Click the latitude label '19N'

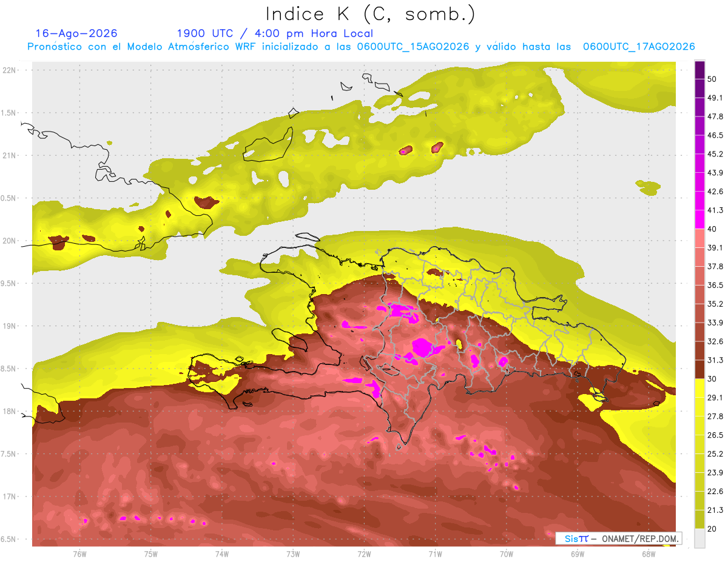pos(10,326)
